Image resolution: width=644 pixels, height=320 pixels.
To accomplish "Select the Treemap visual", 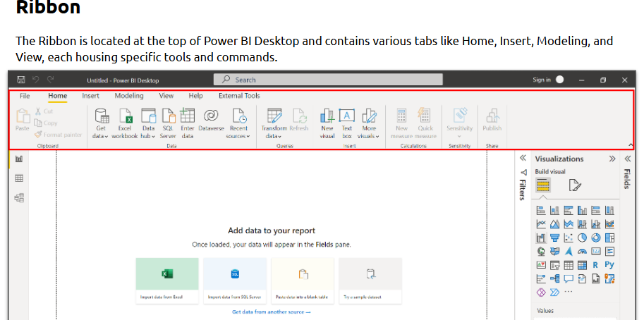I will pyautogui.click(x=609, y=238).
